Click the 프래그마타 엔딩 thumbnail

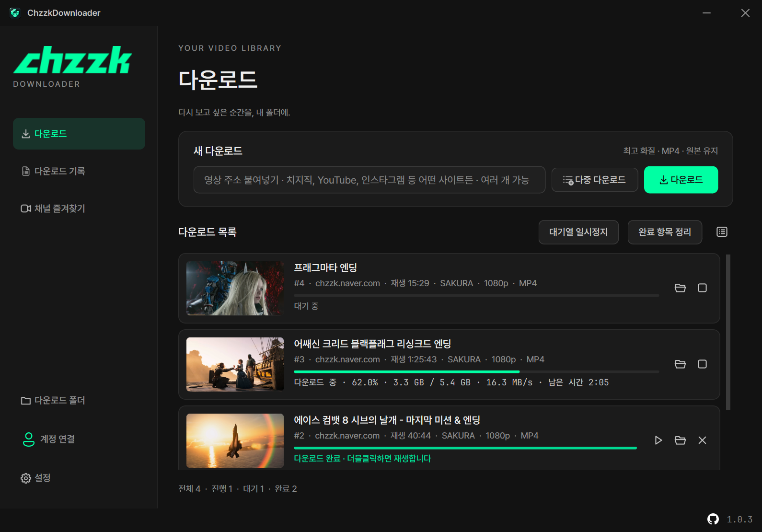point(235,288)
